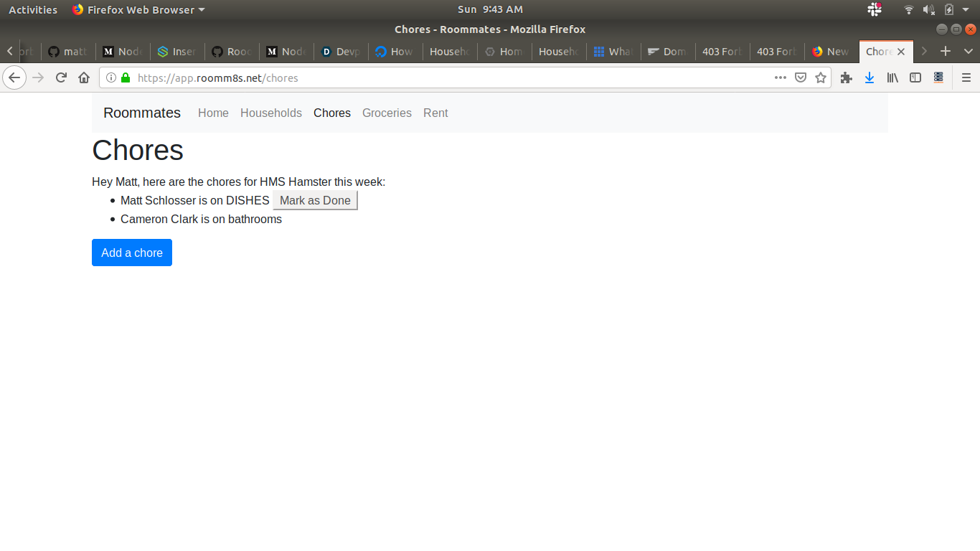
Task: Switch to the Firefox 'New' tab
Action: tap(831, 52)
